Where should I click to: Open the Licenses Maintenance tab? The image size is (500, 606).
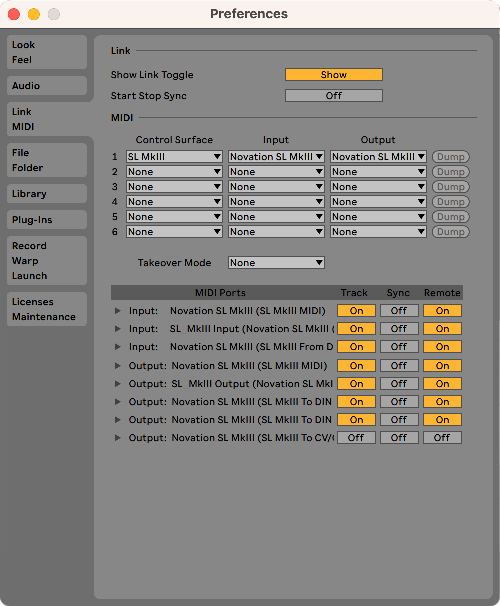[47, 309]
